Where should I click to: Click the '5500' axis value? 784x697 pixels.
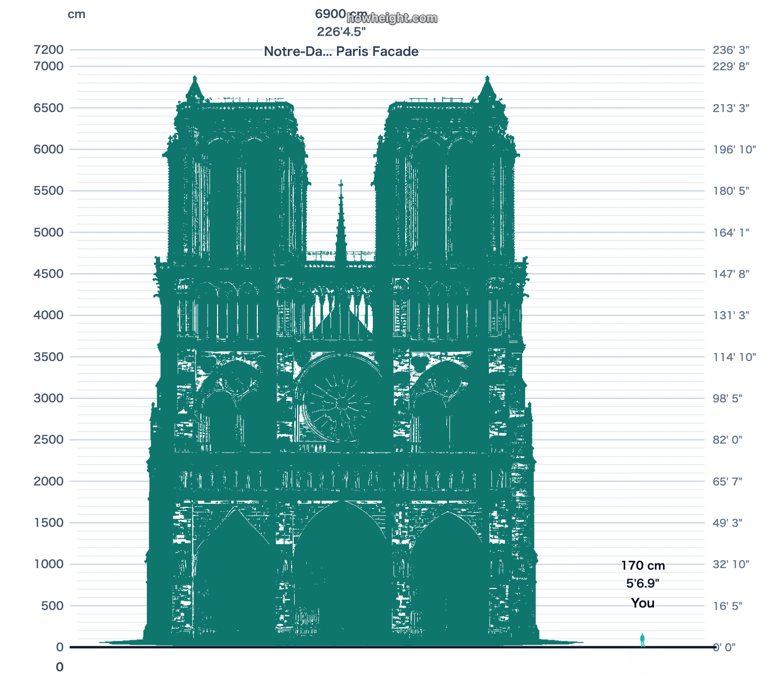coord(49,191)
